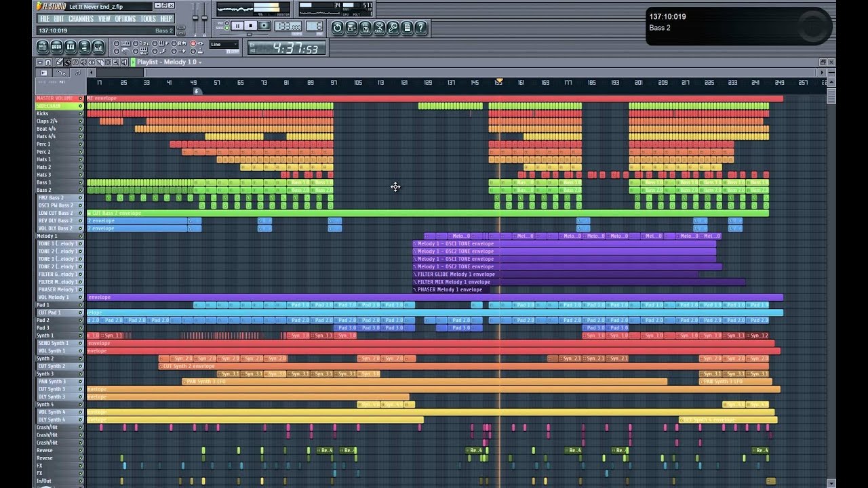Select the slice tool in playlist toolbar

tap(100, 62)
